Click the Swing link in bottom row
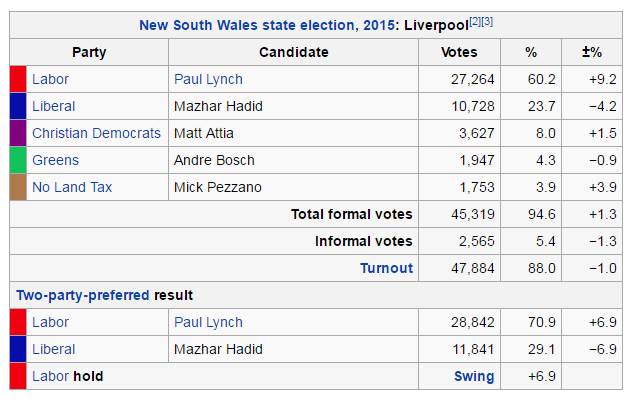The height and width of the screenshot is (402, 629). 474,376
